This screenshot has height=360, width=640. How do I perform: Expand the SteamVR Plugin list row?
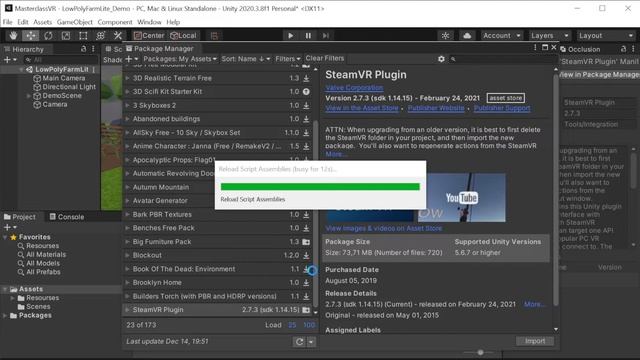(x=127, y=309)
